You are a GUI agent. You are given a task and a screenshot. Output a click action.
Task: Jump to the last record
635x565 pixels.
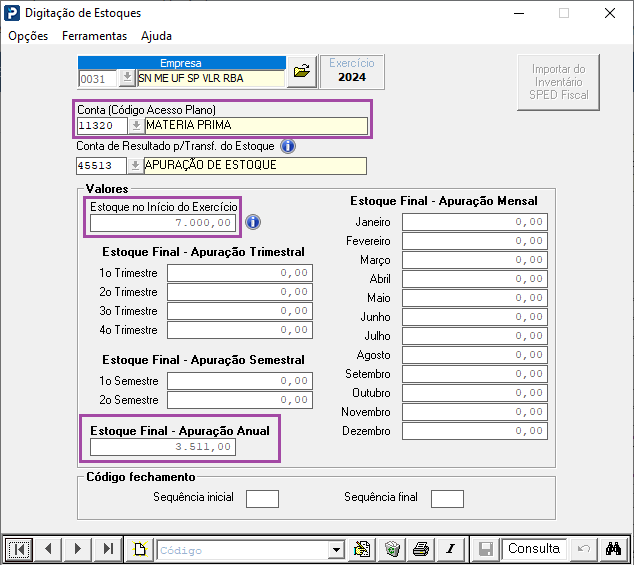[108, 549]
